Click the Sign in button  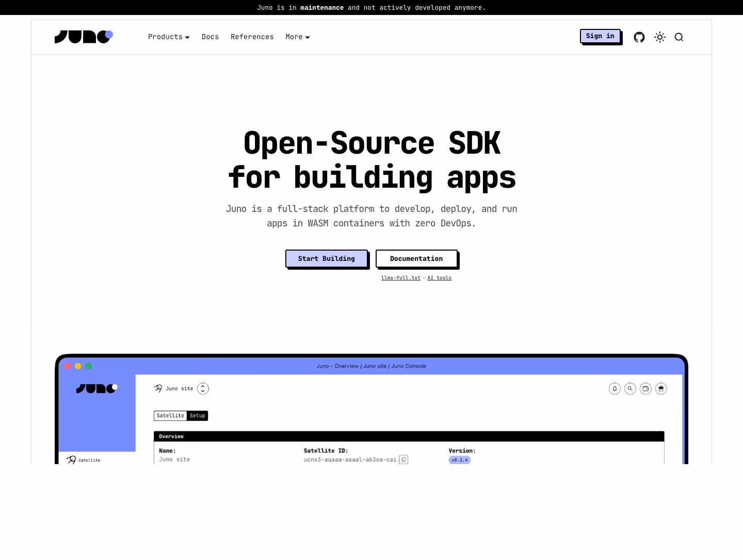(x=600, y=36)
